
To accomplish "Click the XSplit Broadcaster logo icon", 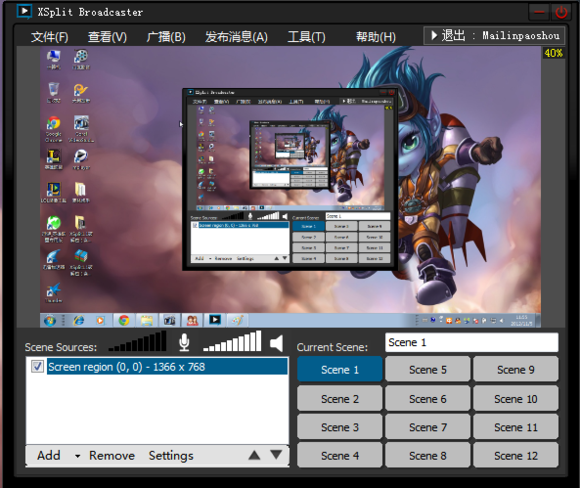I will [24, 11].
